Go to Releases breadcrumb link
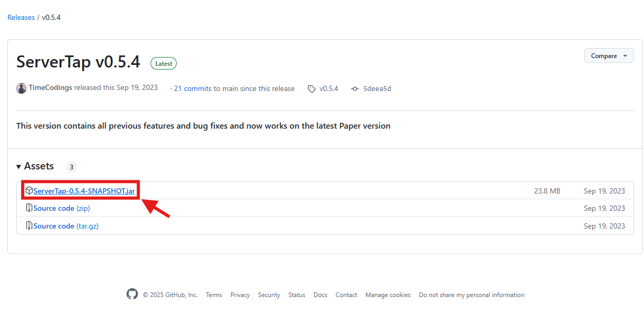 coord(21,17)
